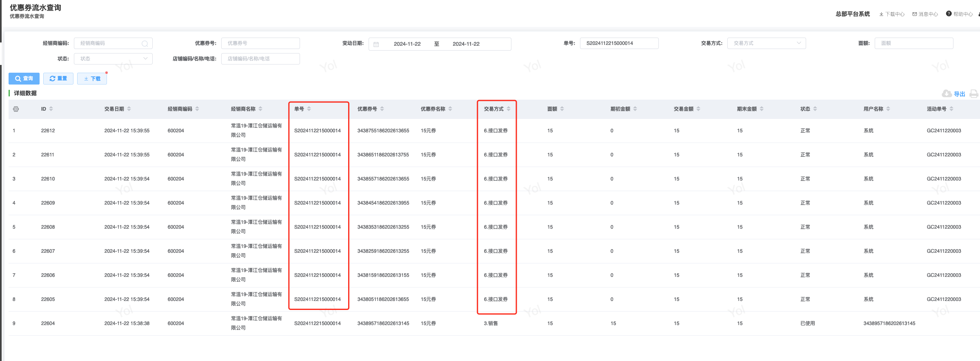
Task: Sort by 面额 column sort arrows
Action: coord(562,109)
